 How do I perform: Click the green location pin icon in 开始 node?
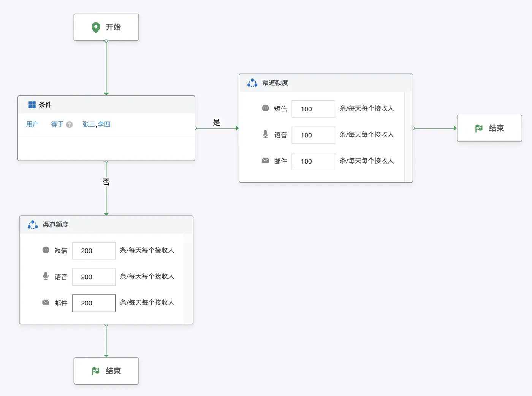96,27
